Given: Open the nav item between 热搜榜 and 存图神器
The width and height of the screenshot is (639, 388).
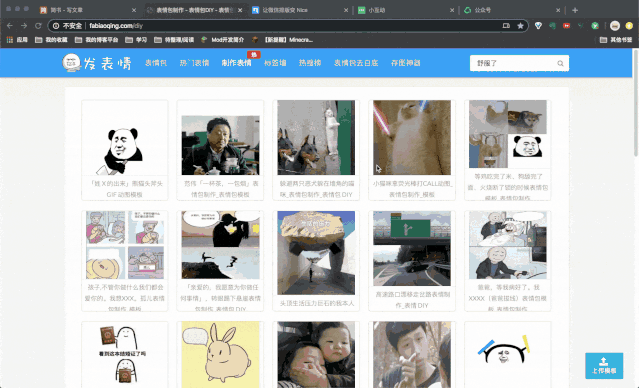Looking at the screenshot, I should [356, 63].
